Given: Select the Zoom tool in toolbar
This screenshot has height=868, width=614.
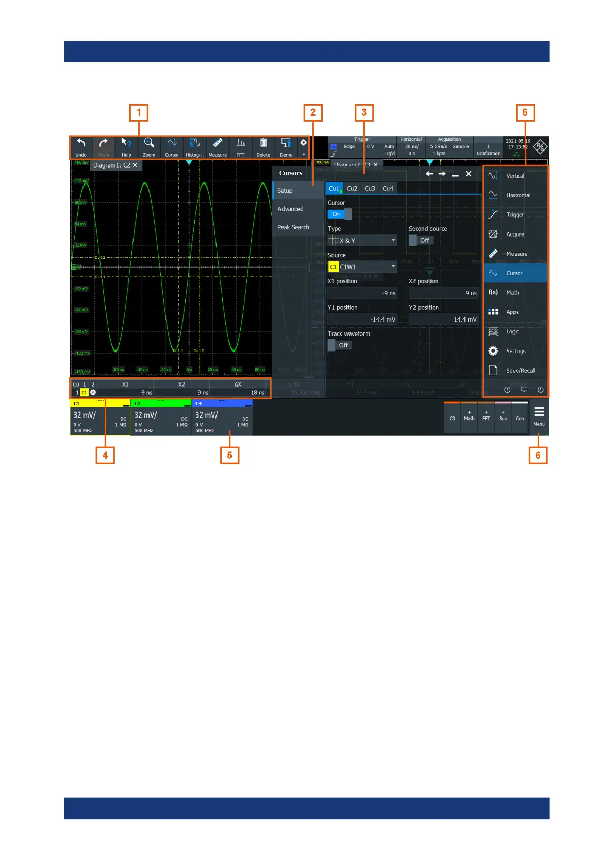Looking at the screenshot, I should 149,147.
